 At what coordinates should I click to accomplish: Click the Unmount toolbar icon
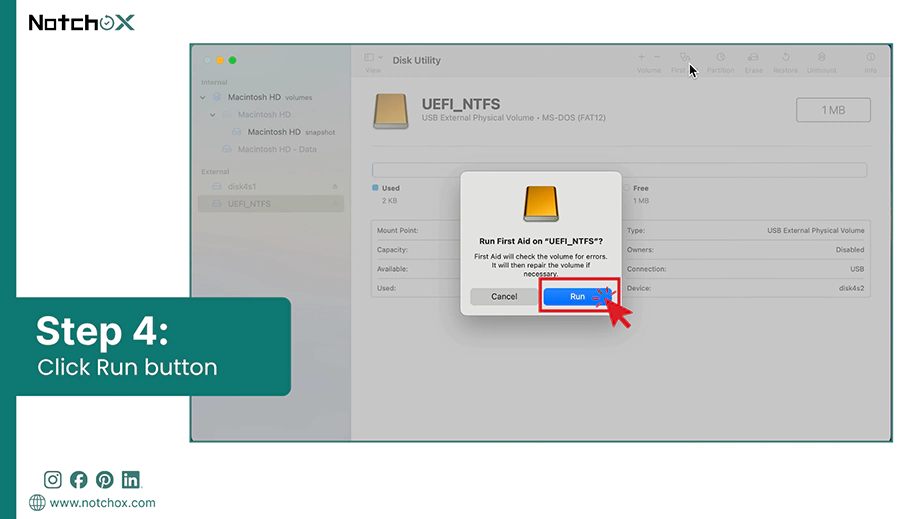821,62
